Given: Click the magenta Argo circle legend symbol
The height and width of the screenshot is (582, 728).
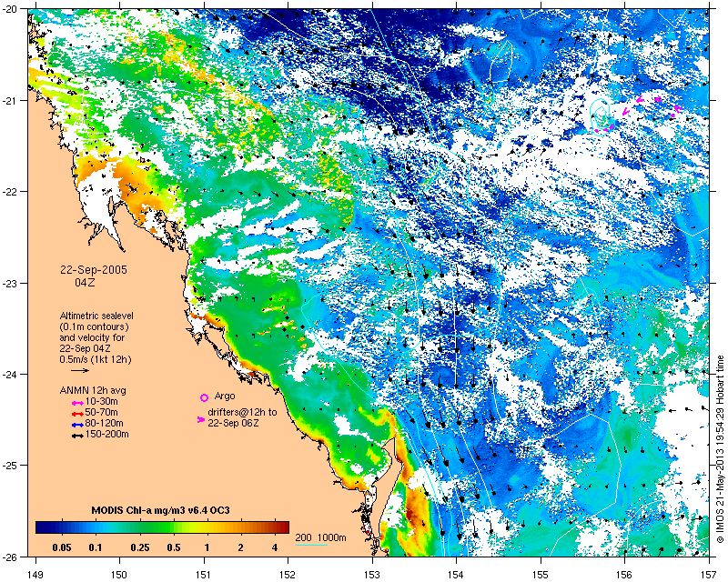Looking at the screenshot, I should [x=204, y=397].
